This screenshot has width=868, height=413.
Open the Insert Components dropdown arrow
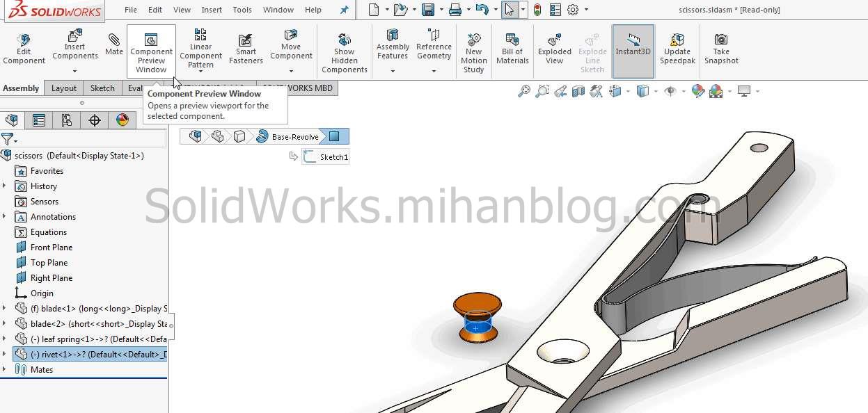point(75,71)
